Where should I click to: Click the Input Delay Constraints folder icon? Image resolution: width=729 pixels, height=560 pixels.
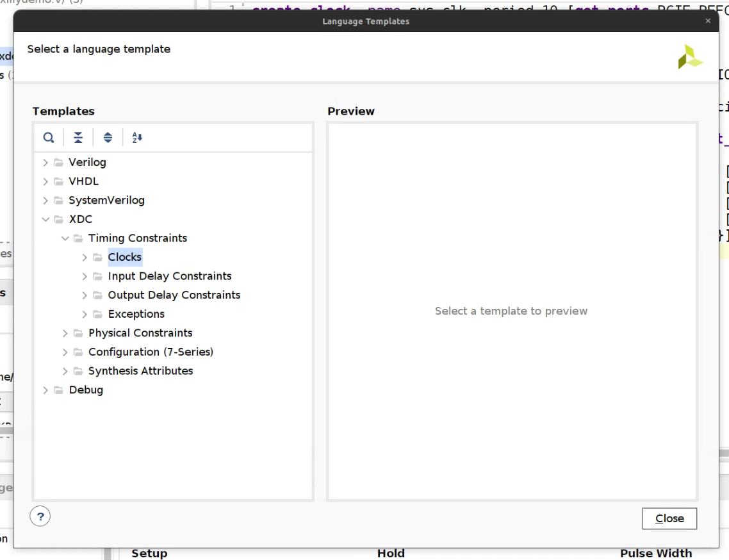(97, 276)
